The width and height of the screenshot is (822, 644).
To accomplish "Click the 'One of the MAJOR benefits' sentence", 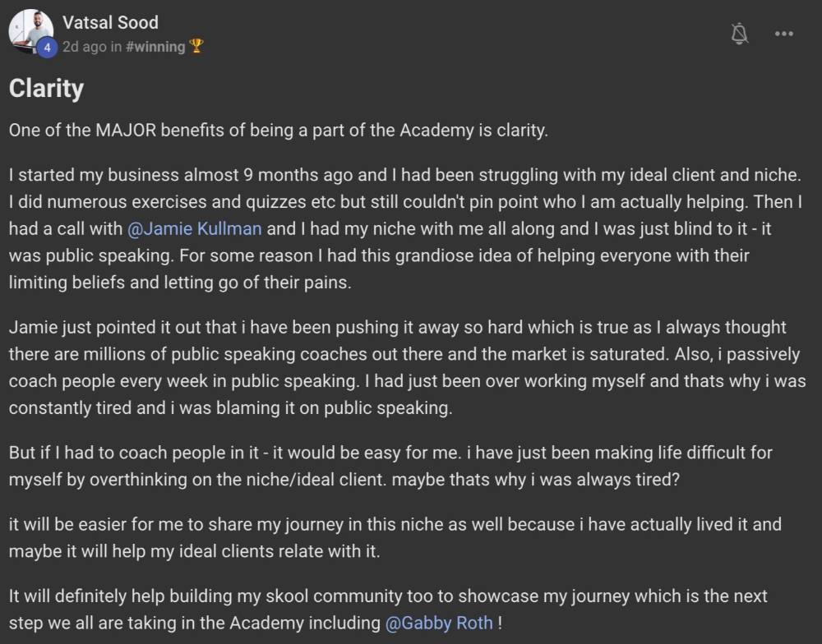I will point(278,131).
